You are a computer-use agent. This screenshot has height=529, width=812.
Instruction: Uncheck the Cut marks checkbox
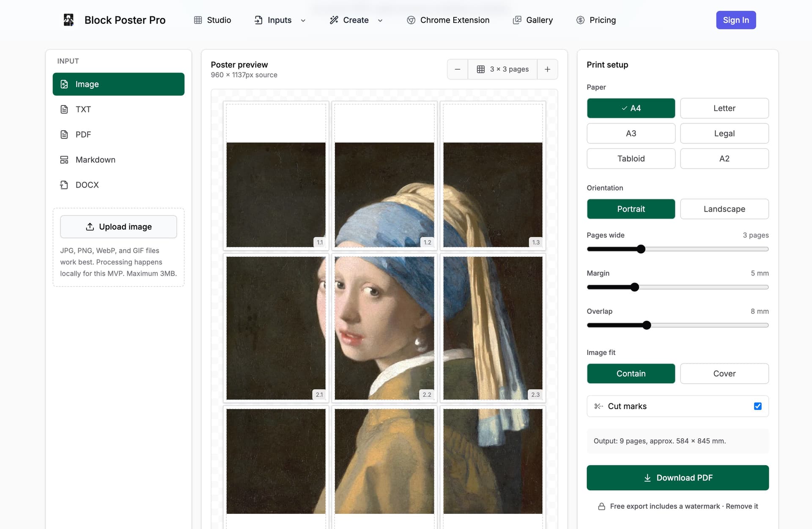pos(758,406)
